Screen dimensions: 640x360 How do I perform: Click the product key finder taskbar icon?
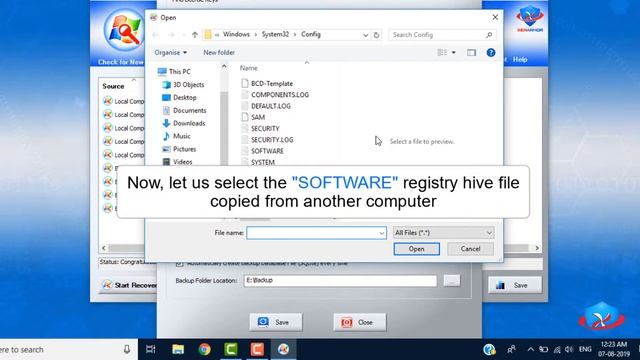tap(283, 349)
